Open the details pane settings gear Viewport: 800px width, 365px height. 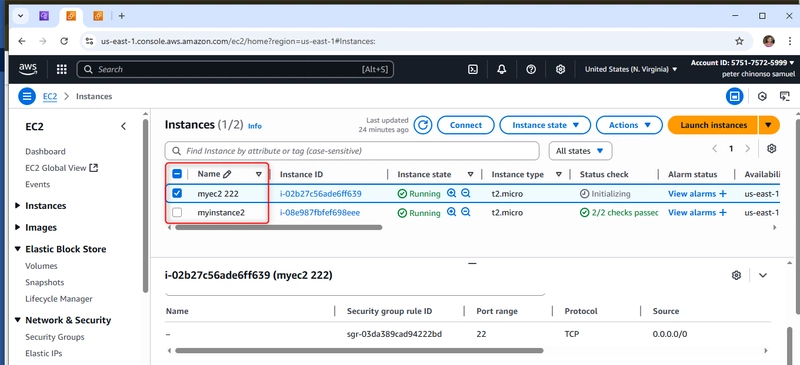pyautogui.click(x=736, y=275)
